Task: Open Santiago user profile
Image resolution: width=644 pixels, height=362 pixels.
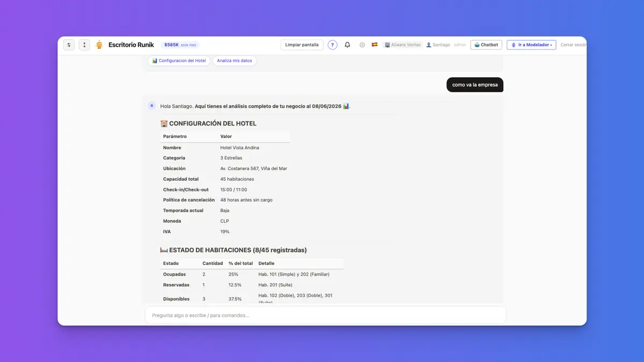Action: [438, 45]
